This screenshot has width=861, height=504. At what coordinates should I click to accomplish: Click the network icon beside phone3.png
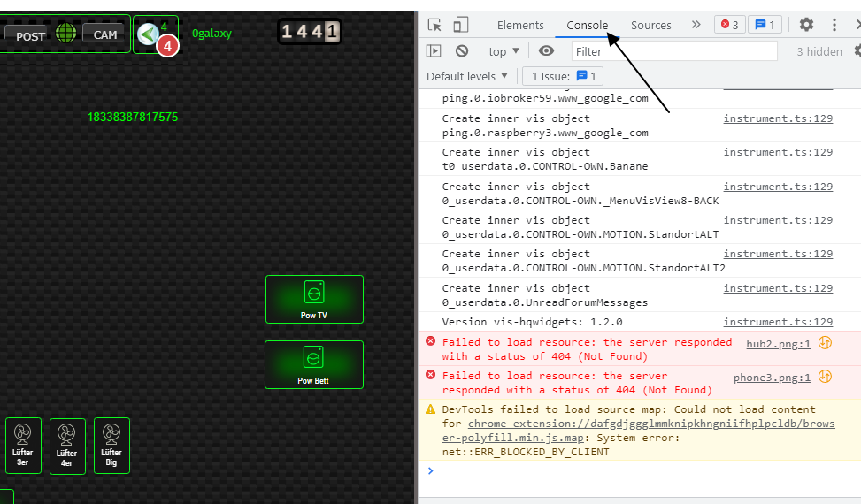point(825,377)
